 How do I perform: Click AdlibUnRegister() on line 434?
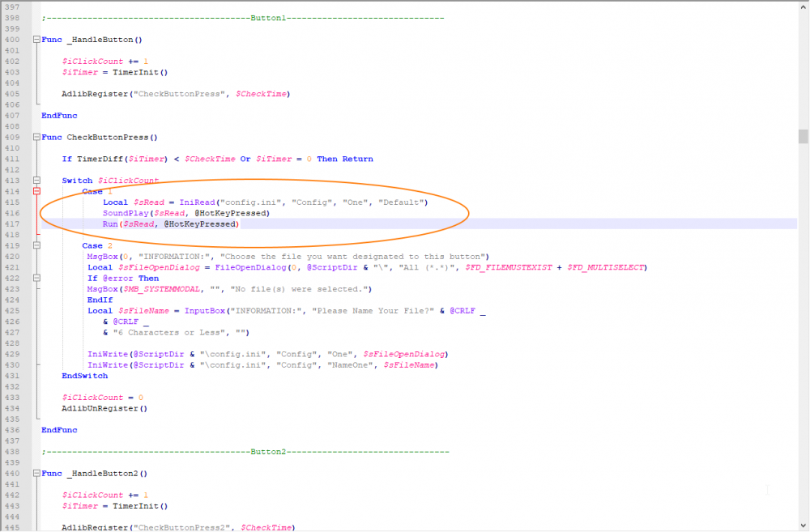tap(104, 409)
